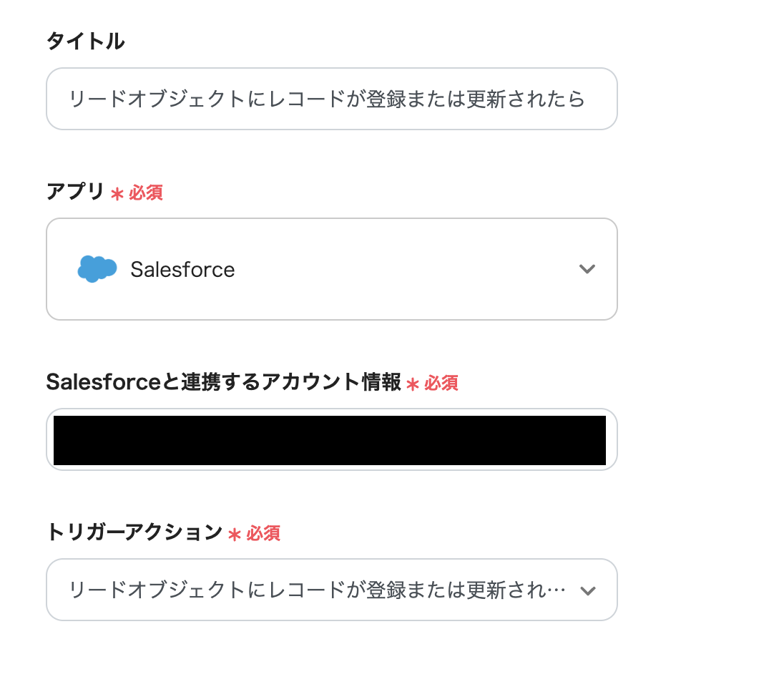Select the Salesforce text in app selector
This screenshot has width=784, height=687.
click(182, 270)
